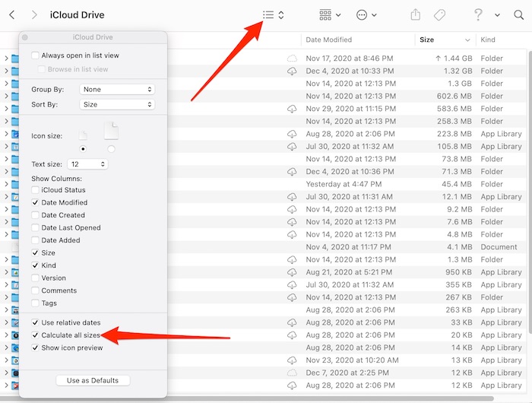Click cloud icon on Dec 7 2:25 PM row

[292, 373]
